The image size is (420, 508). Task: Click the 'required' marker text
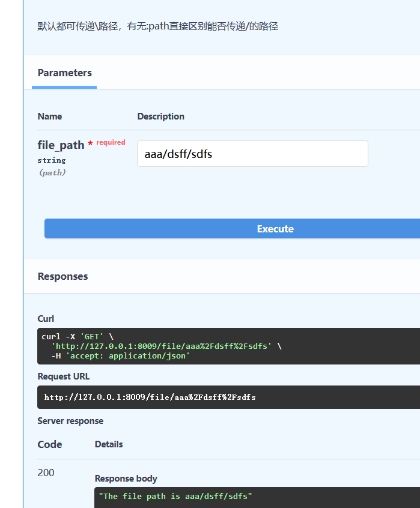tap(111, 142)
